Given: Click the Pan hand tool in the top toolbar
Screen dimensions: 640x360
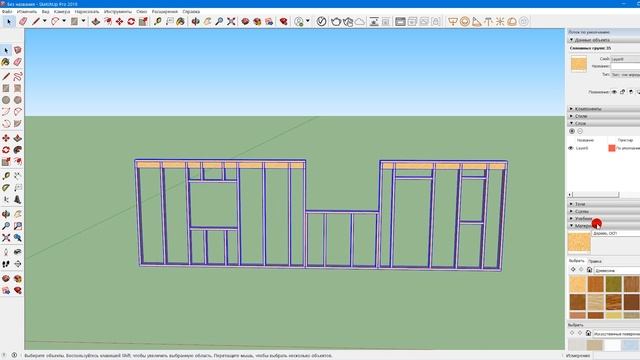Looking at the screenshot, I should coord(207,21).
